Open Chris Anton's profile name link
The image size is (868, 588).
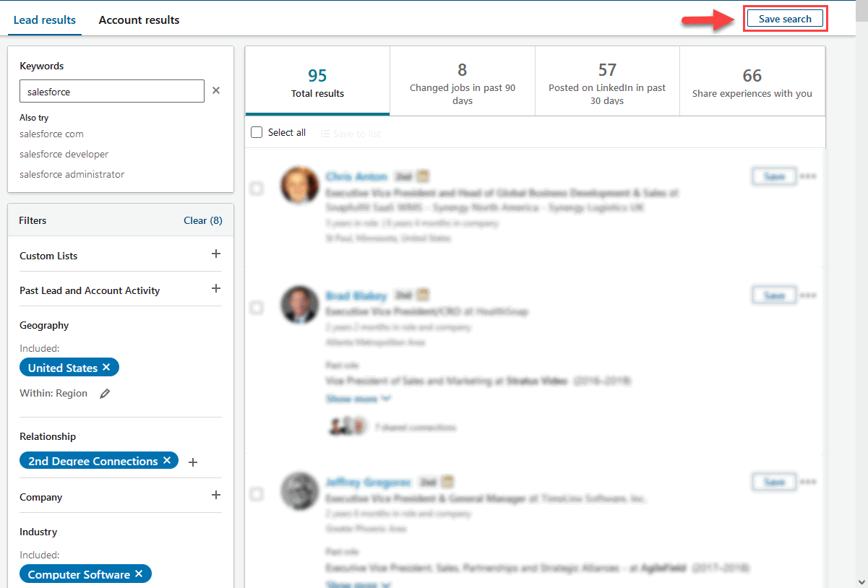pyautogui.click(x=356, y=176)
